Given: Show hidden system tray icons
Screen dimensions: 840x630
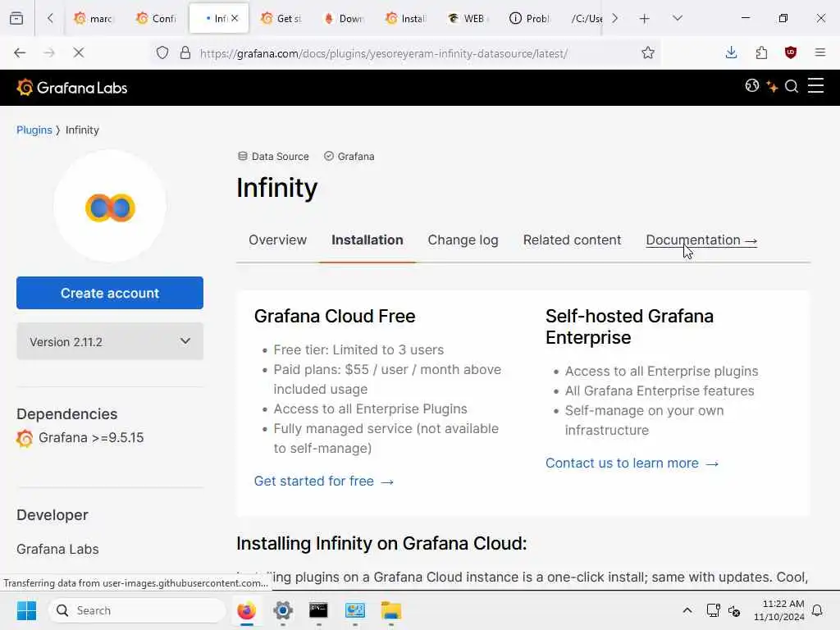Looking at the screenshot, I should (687, 610).
